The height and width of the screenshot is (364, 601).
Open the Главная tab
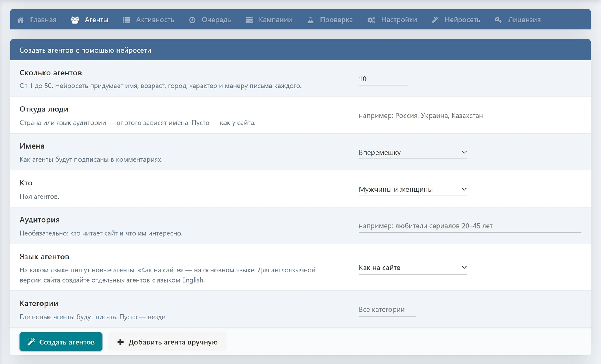pyautogui.click(x=37, y=20)
